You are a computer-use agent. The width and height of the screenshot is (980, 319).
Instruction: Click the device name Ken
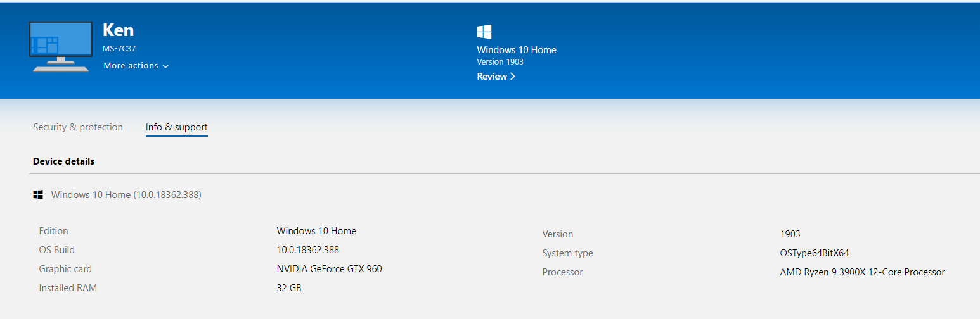point(118,30)
